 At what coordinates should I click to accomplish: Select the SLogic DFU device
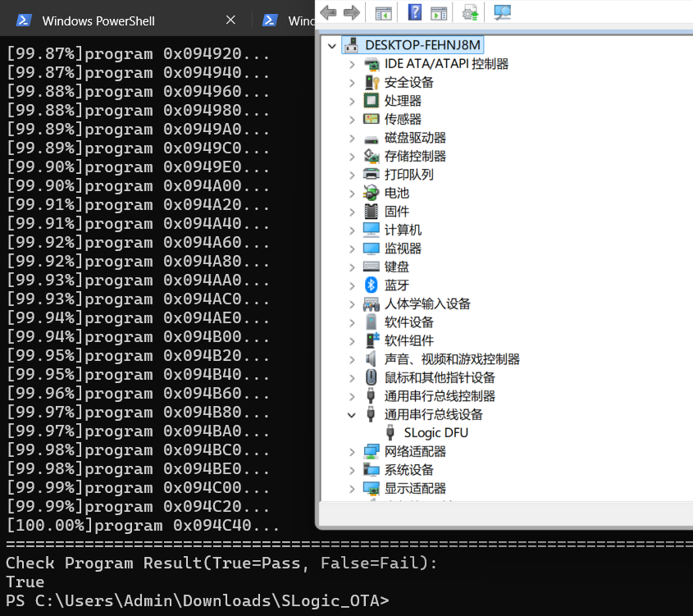[x=435, y=433]
